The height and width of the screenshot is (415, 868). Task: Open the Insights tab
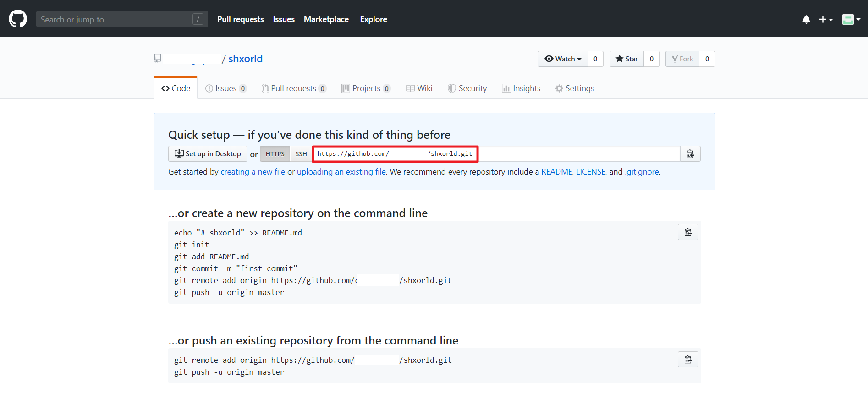521,88
